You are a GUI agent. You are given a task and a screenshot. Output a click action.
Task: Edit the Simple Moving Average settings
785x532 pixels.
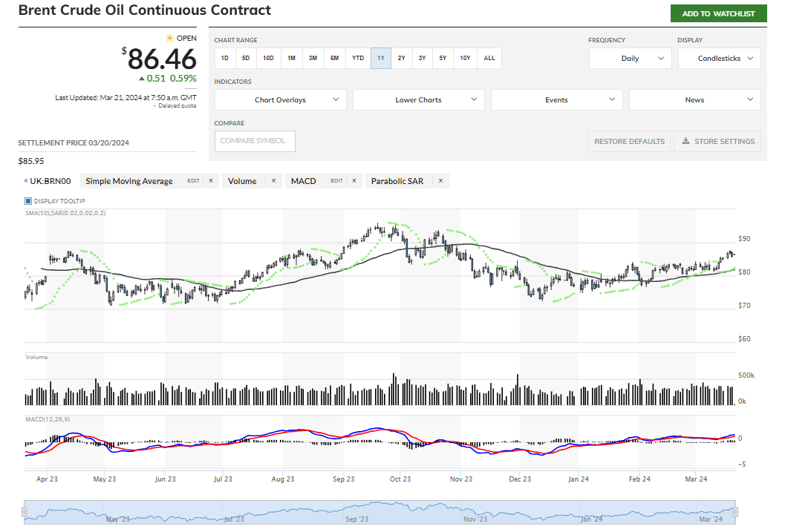(193, 181)
